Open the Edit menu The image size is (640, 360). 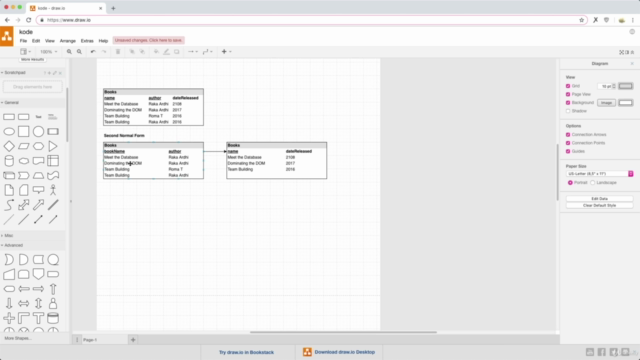coord(36,41)
